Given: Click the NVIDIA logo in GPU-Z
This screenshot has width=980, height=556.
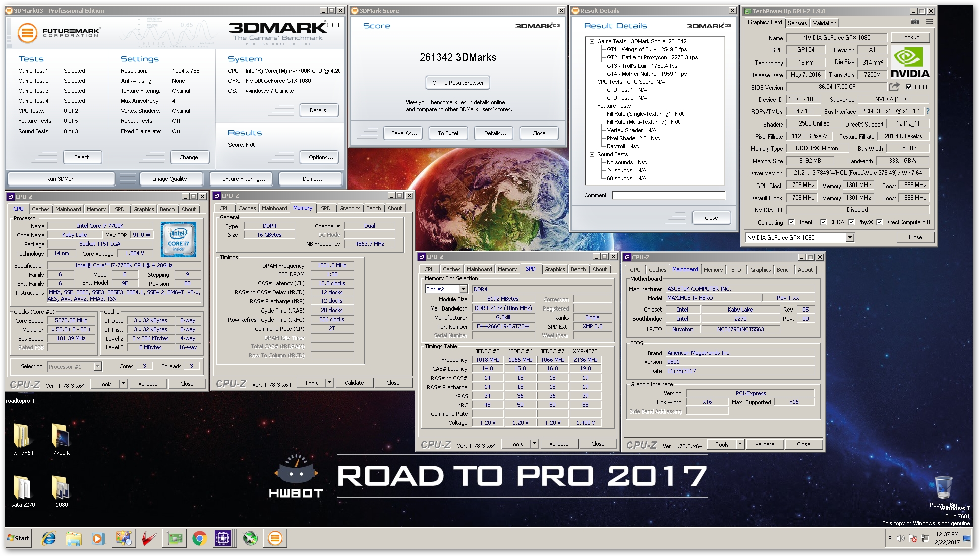Looking at the screenshot, I should click(909, 62).
